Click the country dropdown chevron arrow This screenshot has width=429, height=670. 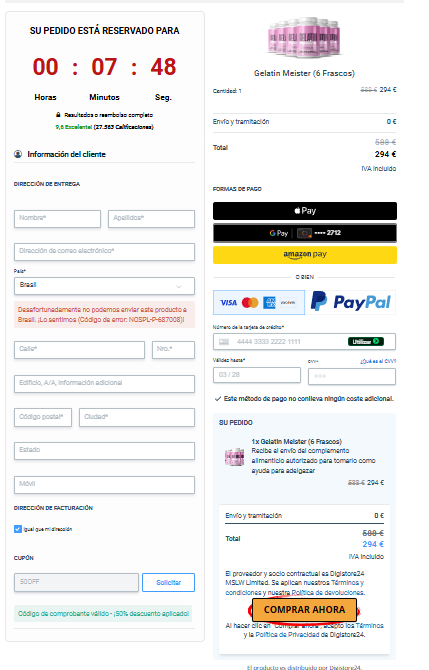coord(179,286)
